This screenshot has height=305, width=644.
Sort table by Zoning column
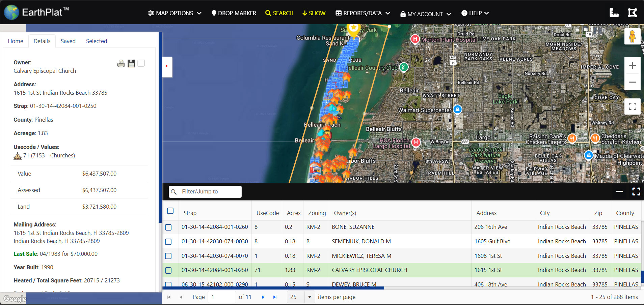317,213
